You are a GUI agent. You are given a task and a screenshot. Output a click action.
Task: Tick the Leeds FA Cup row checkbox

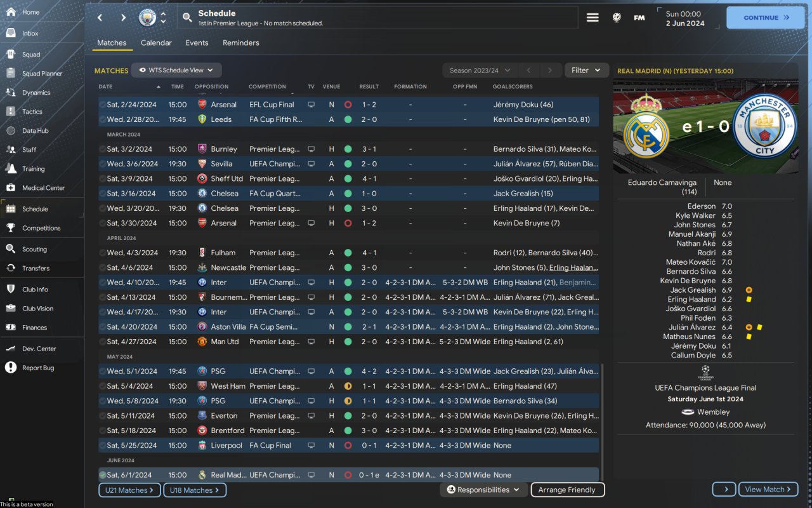(x=102, y=119)
